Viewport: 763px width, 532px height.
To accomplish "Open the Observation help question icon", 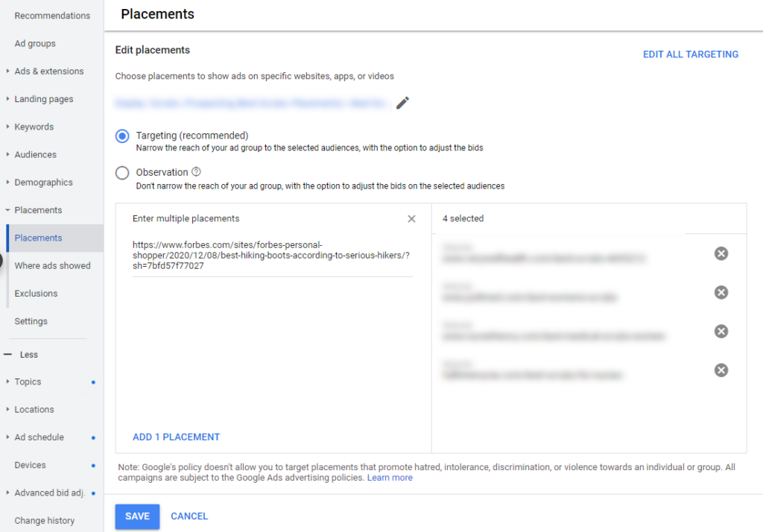I will tap(196, 172).
